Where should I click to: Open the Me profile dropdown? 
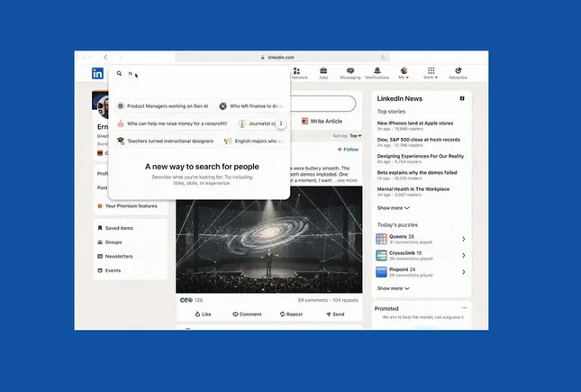[404, 72]
